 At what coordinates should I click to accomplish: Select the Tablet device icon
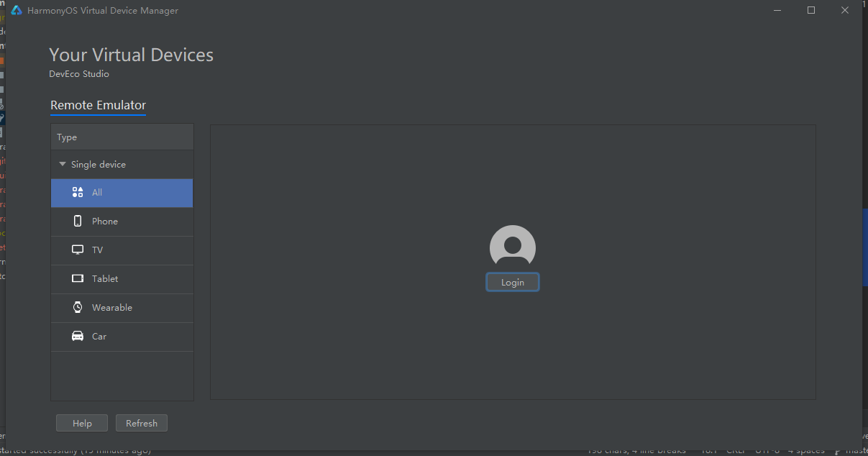(78, 278)
